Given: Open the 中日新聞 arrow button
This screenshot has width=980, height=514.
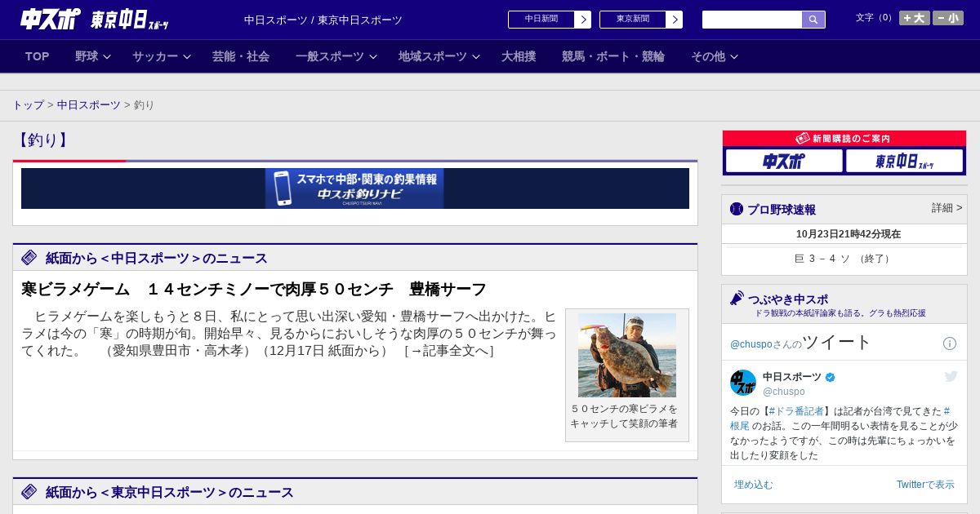Looking at the screenshot, I should coord(582,20).
